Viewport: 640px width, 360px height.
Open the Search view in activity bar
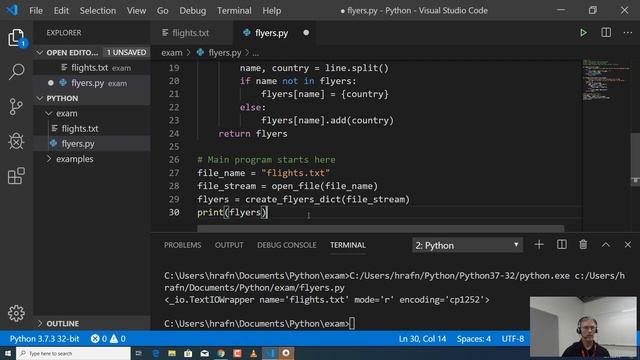(16, 72)
